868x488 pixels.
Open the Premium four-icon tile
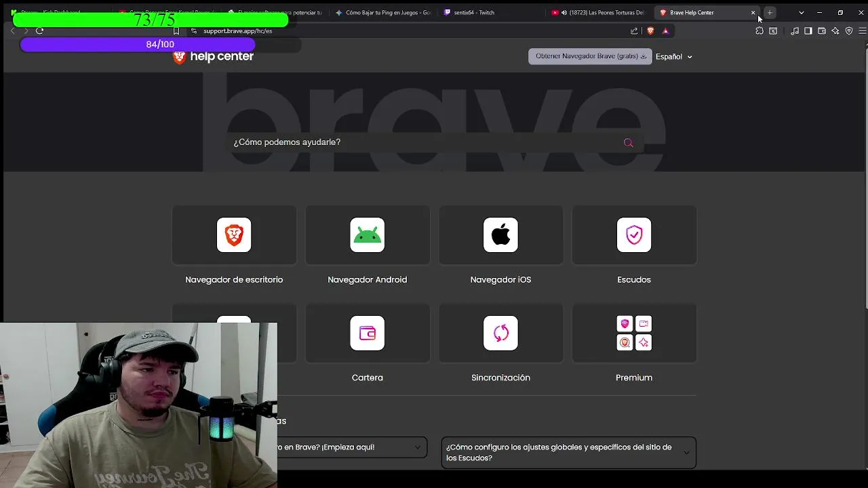coord(634,333)
